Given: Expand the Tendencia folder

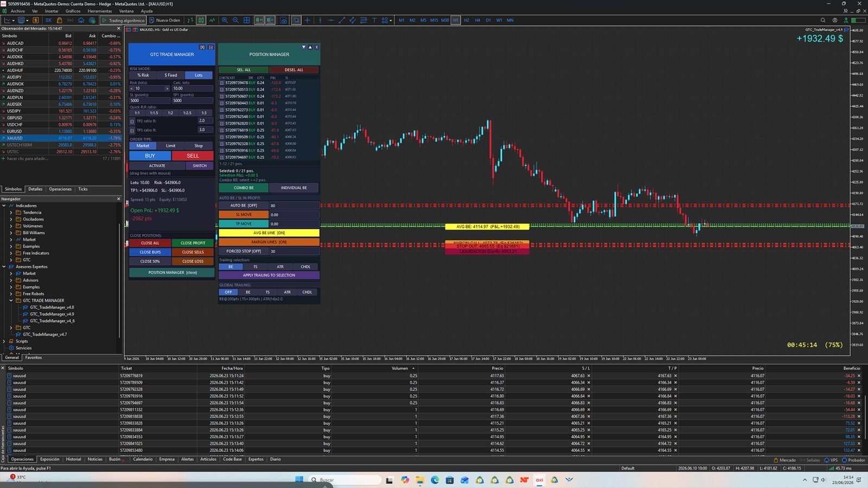Looking at the screenshot, I should coord(11,213).
